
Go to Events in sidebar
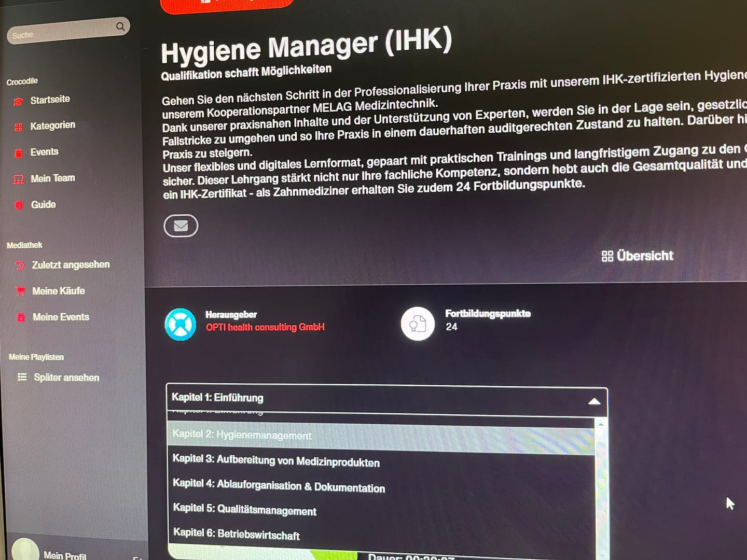coord(44,152)
